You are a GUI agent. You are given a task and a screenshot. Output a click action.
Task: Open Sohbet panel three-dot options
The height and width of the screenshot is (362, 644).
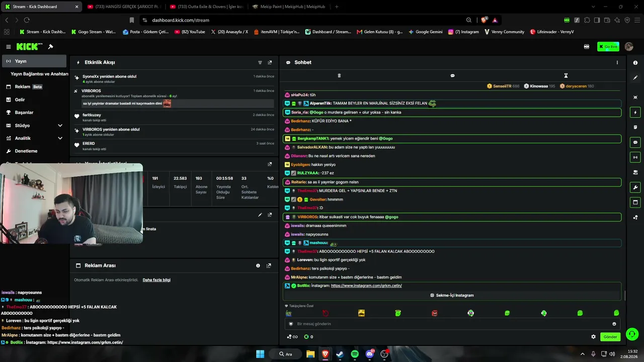coord(617,62)
